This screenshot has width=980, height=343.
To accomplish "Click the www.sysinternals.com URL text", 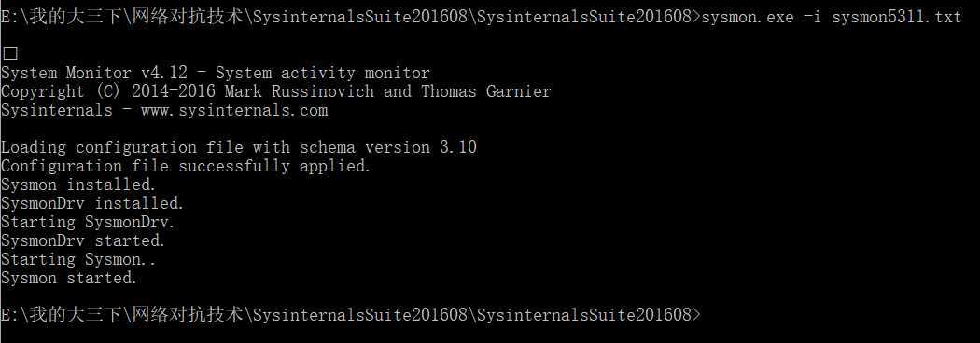I will point(234,110).
